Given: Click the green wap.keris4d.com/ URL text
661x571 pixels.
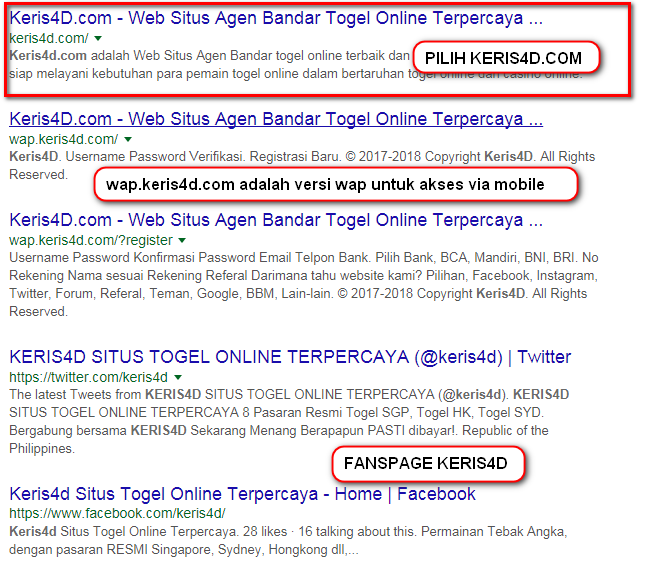Looking at the screenshot, I should click(64, 139).
